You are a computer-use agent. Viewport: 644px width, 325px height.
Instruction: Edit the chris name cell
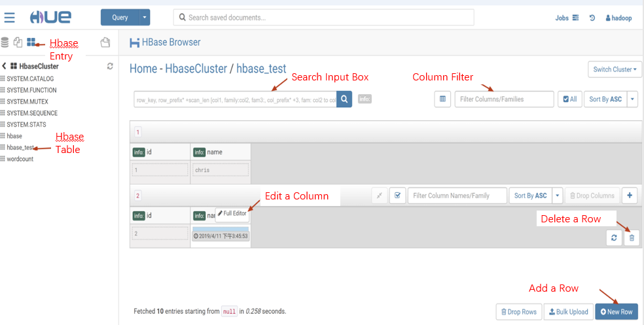[x=221, y=170]
